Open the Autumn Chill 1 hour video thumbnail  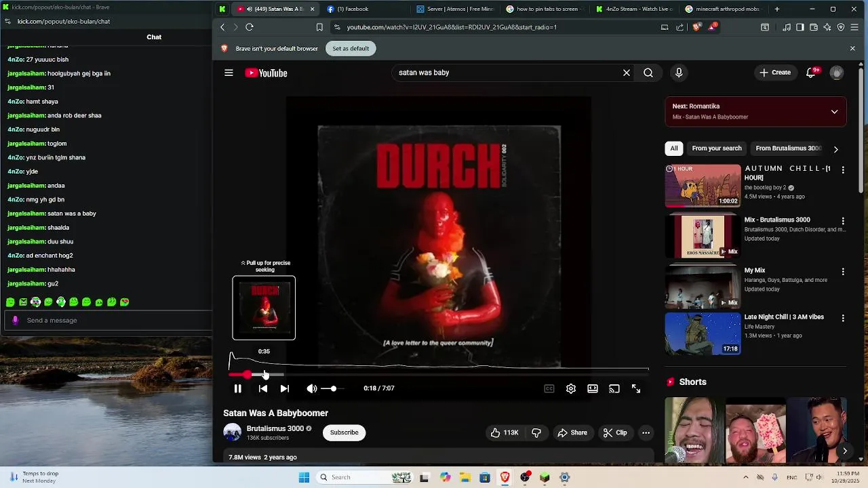click(703, 186)
